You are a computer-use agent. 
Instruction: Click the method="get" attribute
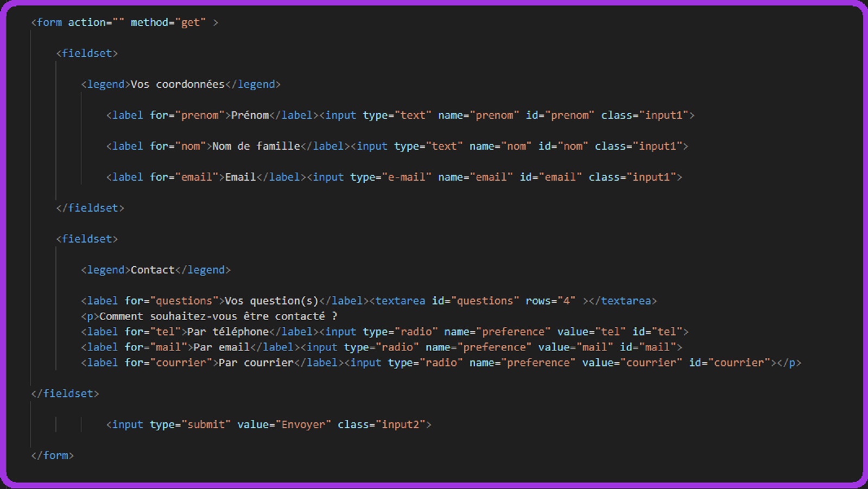[168, 22]
